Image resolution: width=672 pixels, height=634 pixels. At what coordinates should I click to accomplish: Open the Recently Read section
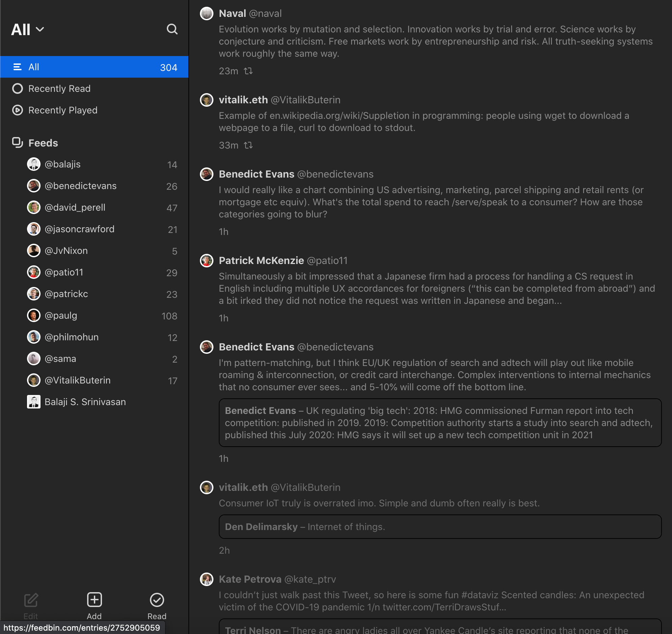pos(59,88)
